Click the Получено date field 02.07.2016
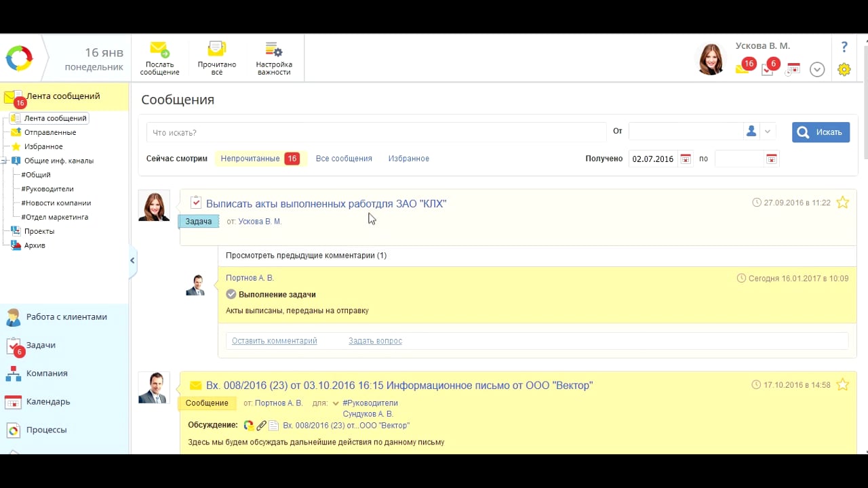This screenshot has width=868, height=488. coord(652,159)
